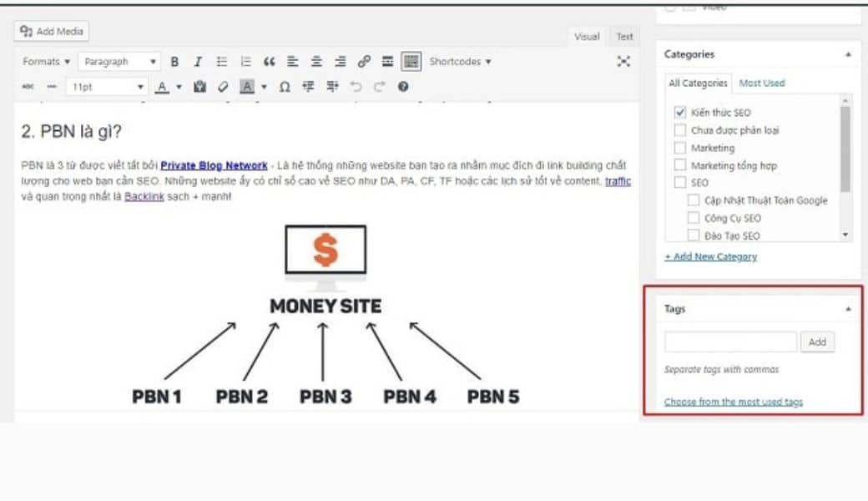Open the 11pt font size dropdown
The image size is (868, 501).
click(x=107, y=86)
